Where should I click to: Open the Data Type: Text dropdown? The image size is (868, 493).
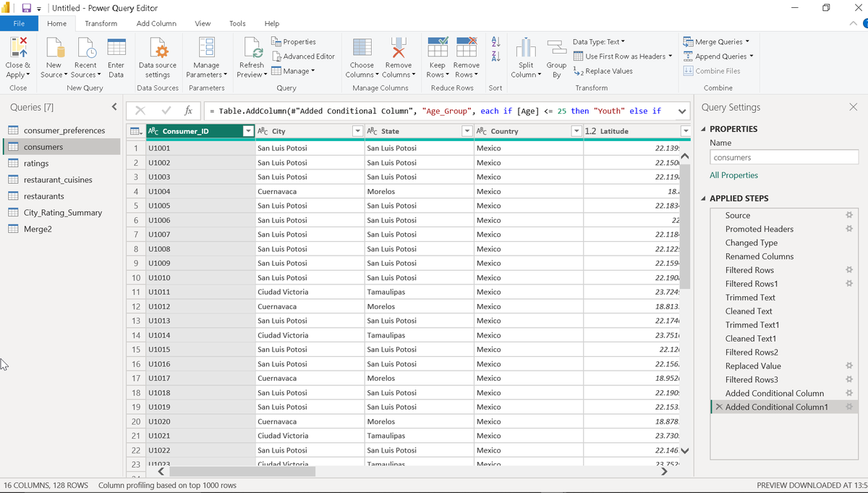coord(599,42)
